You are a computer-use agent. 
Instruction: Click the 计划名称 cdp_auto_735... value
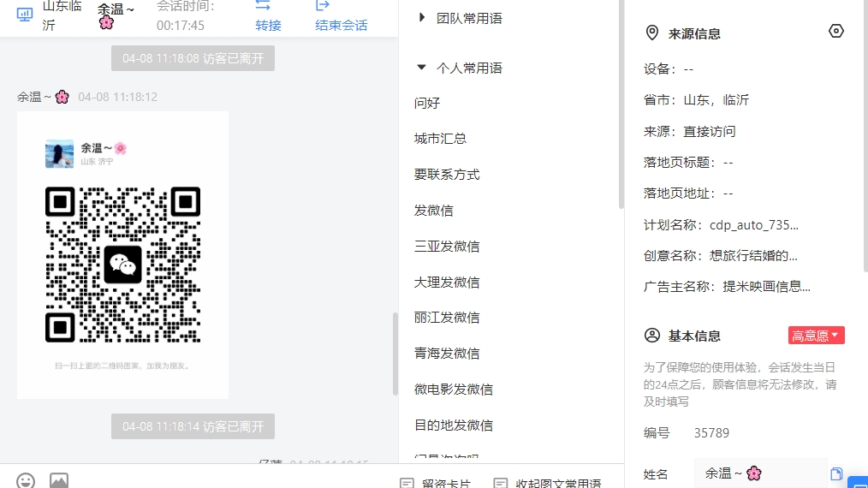pyautogui.click(x=754, y=225)
